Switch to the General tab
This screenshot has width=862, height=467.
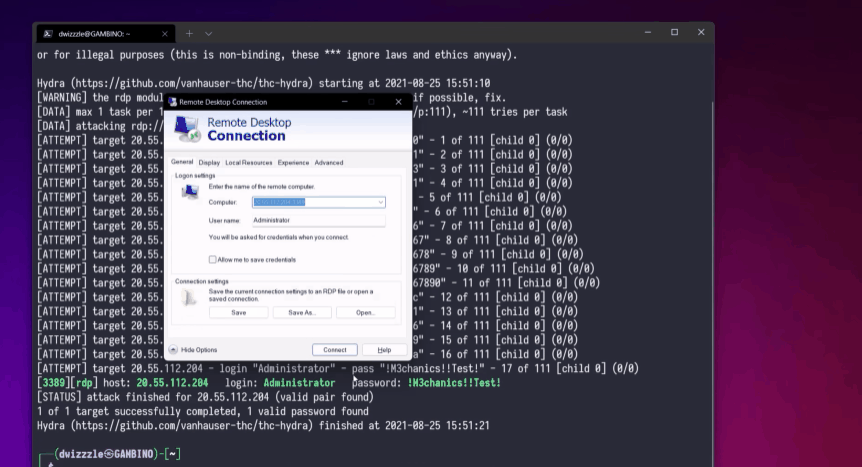point(181,162)
